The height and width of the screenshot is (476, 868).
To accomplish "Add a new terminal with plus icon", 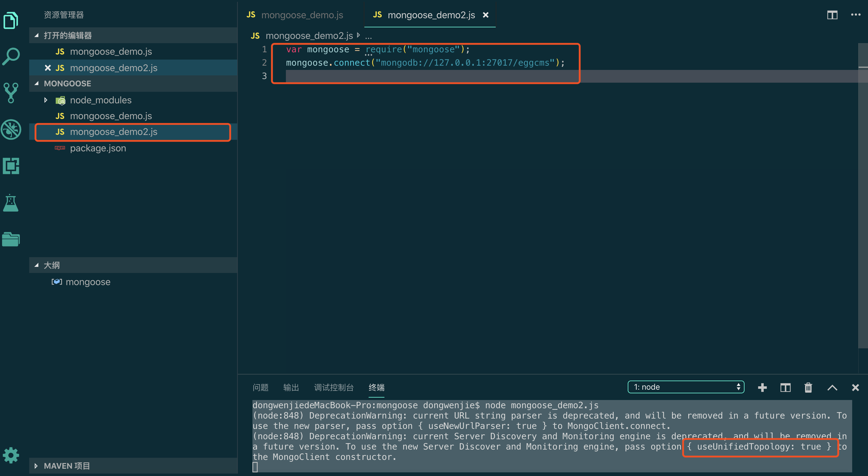I will [x=762, y=388].
